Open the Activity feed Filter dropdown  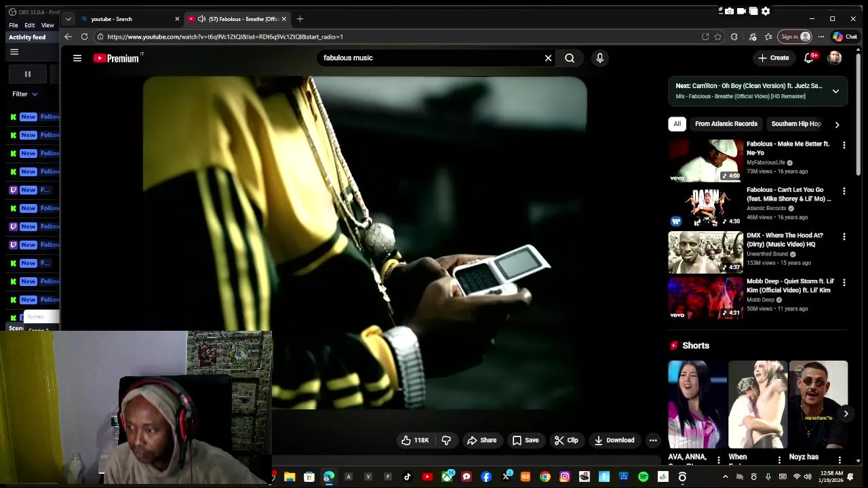click(x=24, y=94)
